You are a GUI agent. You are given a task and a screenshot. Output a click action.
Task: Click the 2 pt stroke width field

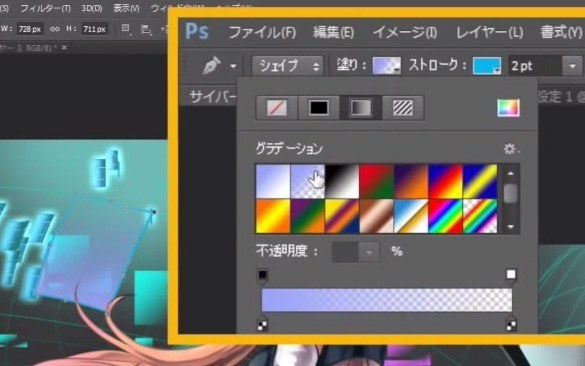(535, 66)
